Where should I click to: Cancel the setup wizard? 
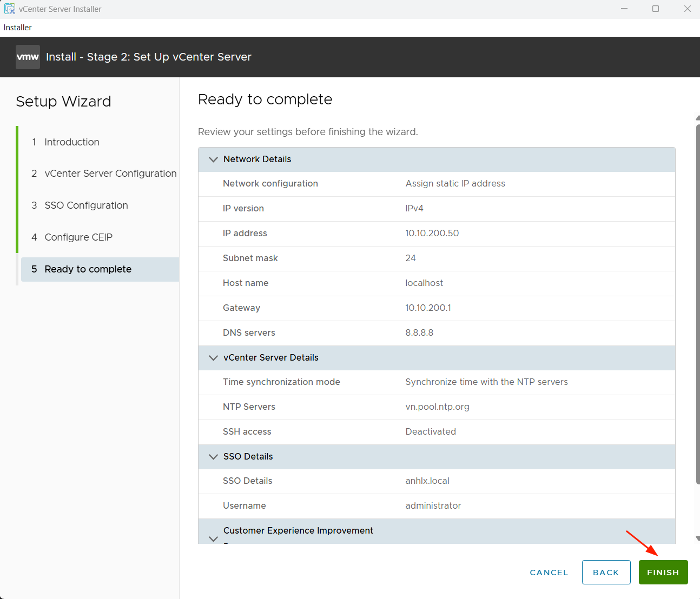[x=549, y=573]
